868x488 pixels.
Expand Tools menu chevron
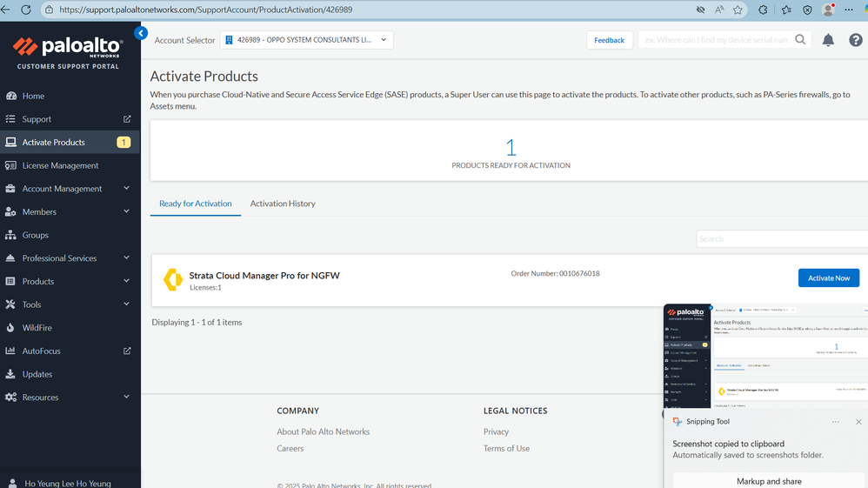coord(126,304)
